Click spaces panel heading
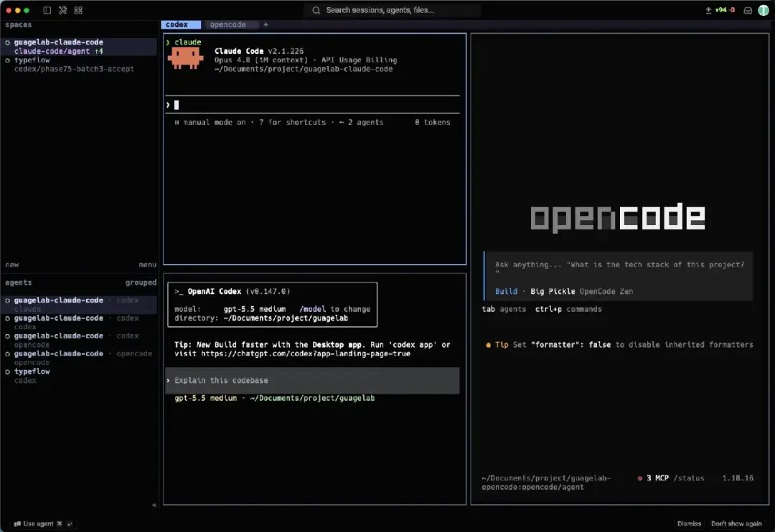The width and height of the screenshot is (775, 532). click(x=18, y=24)
